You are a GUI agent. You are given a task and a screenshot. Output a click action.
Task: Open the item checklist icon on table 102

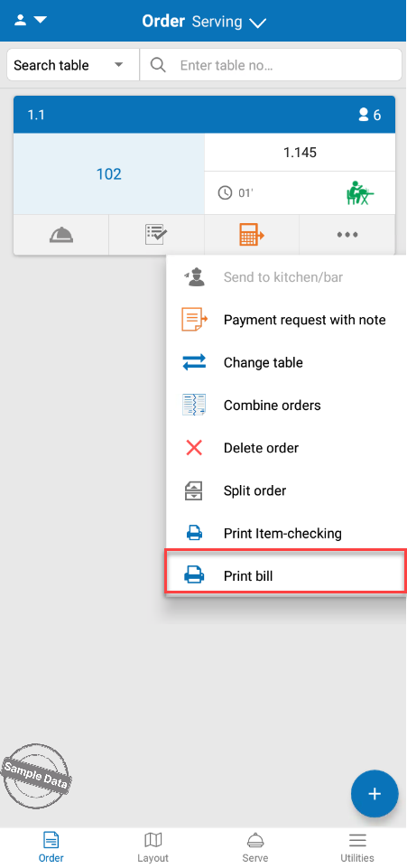pyautogui.click(x=156, y=235)
